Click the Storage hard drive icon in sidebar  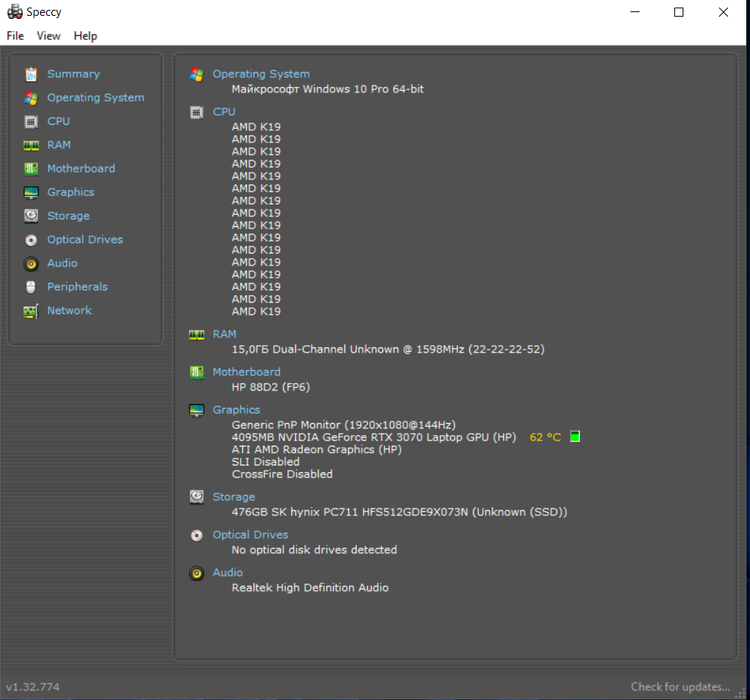(31, 216)
